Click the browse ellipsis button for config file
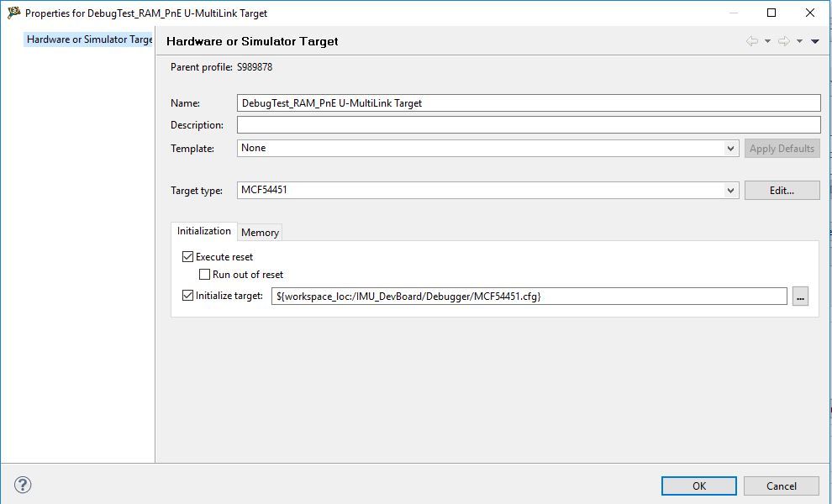The image size is (832, 504). (x=800, y=297)
